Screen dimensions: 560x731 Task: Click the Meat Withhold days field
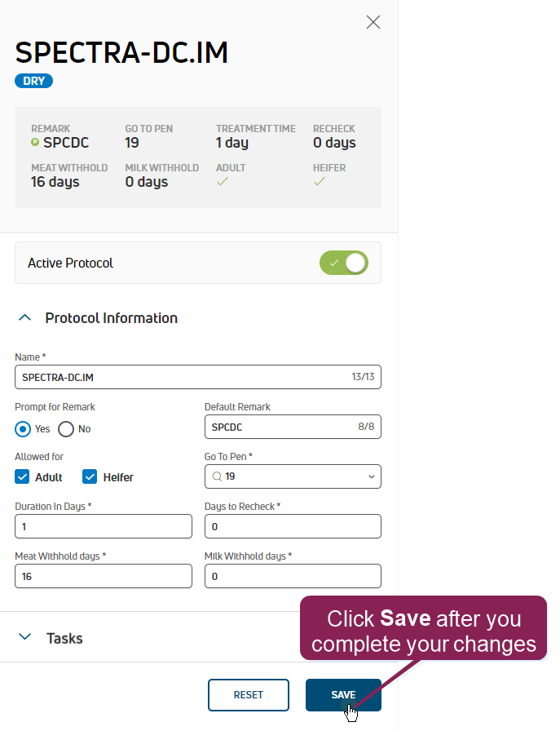(104, 576)
